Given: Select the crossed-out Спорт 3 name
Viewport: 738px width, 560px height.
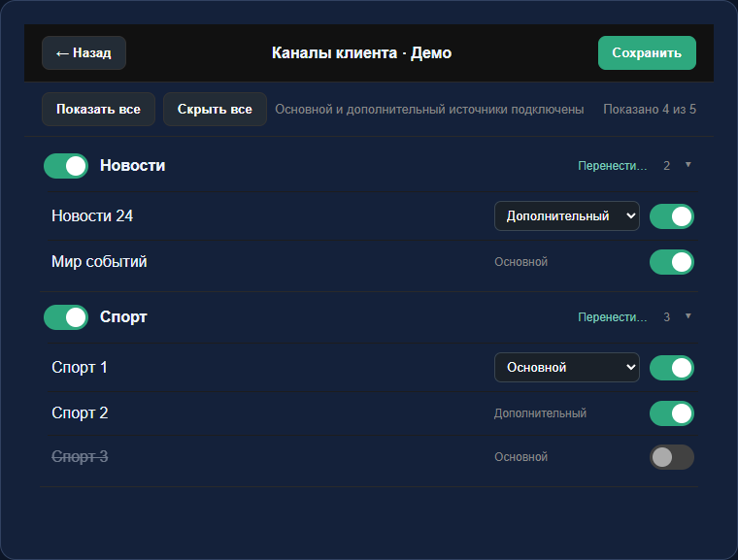Looking at the screenshot, I should tap(80, 456).
